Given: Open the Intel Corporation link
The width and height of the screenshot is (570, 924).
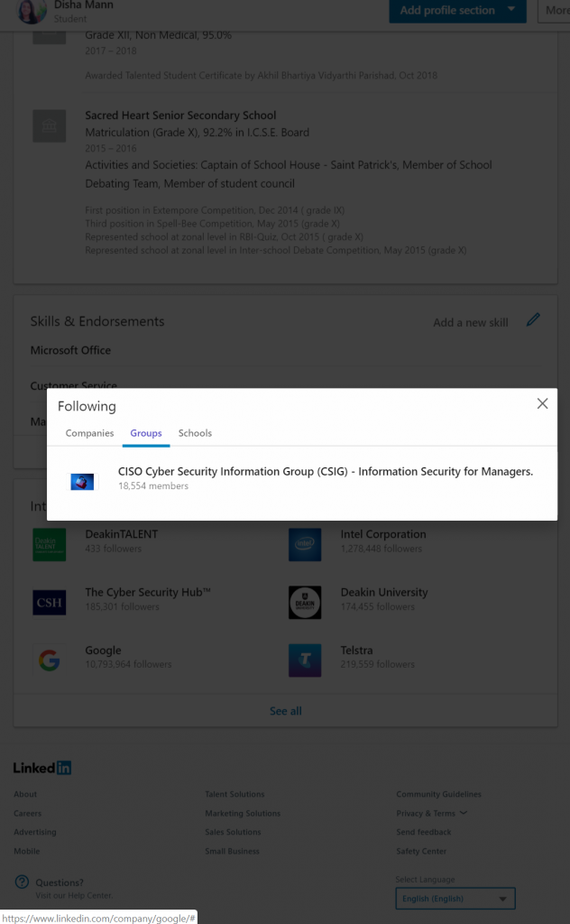Looking at the screenshot, I should point(382,534).
